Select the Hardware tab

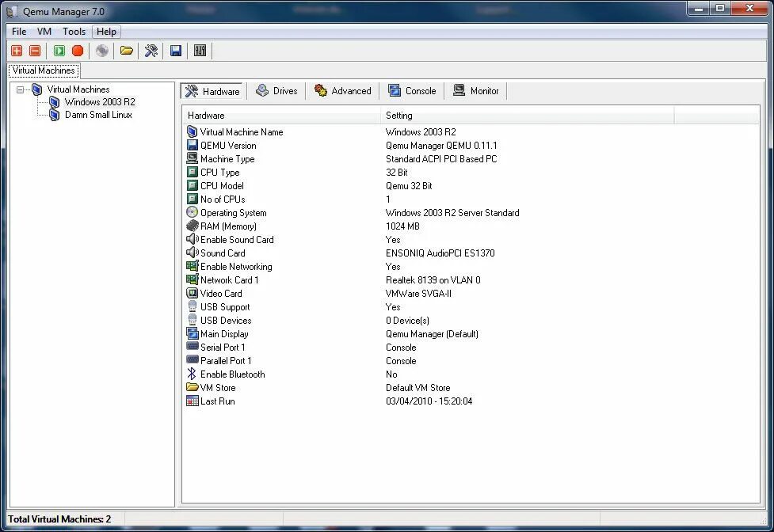212,91
